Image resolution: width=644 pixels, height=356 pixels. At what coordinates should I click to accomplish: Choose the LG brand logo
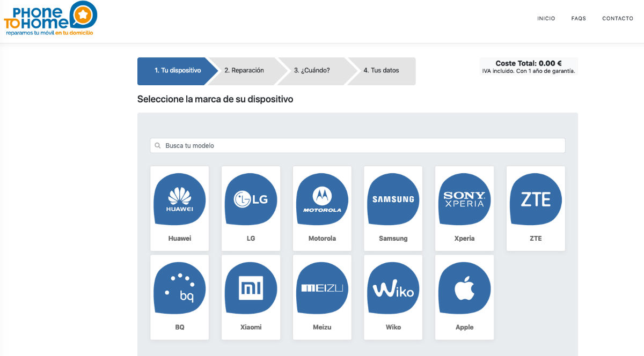[251, 199]
